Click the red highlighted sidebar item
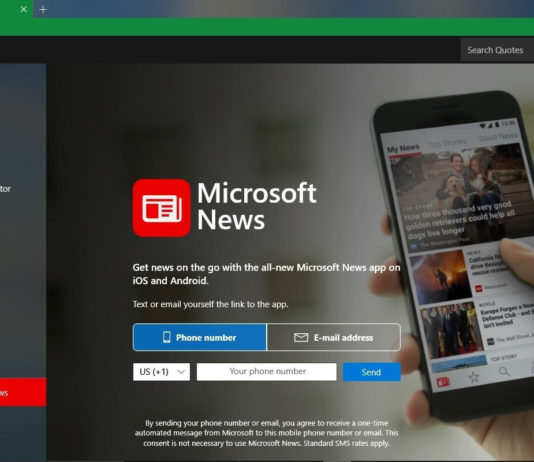 23,392
